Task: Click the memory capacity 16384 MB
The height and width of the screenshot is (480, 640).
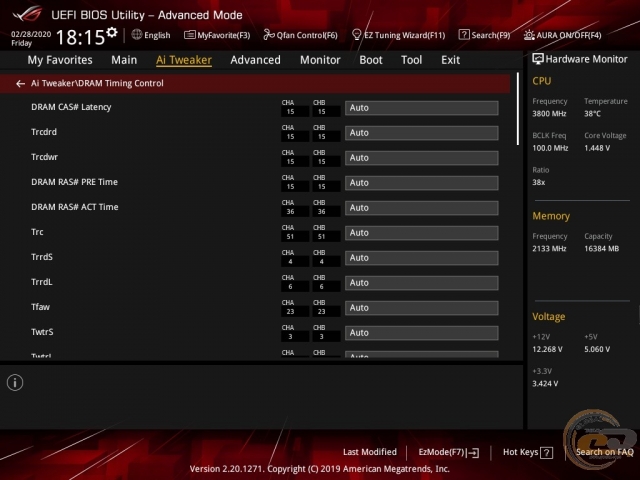Action: click(602, 249)
